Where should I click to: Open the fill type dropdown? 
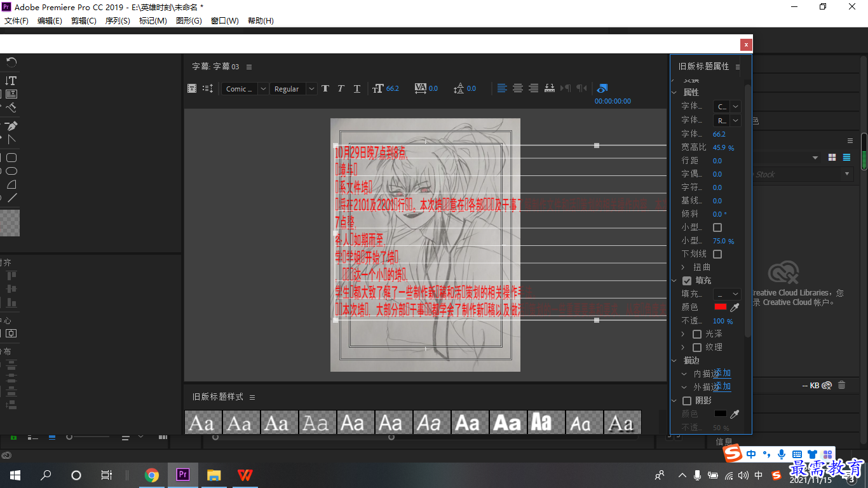[727, 294]
